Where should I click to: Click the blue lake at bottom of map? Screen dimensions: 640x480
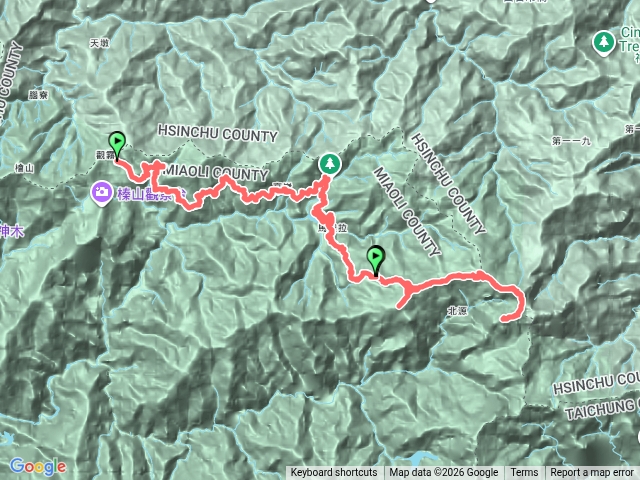[423, 458]
